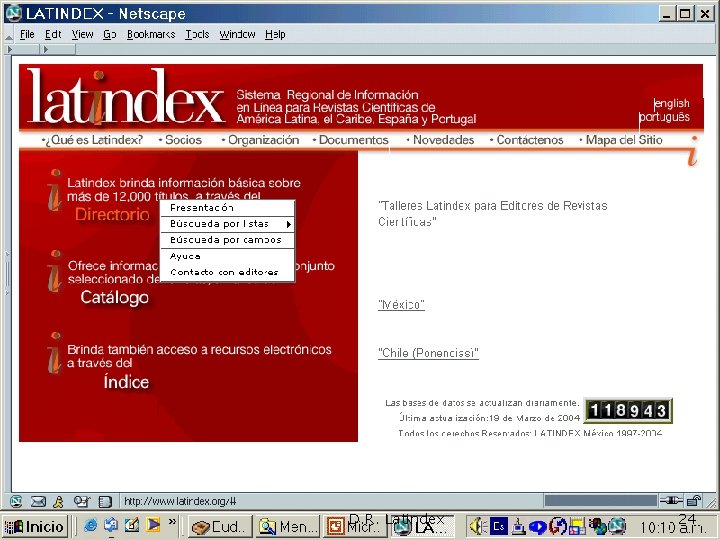Open the ¿Qué es Latindex? link
Viewport: 720px width, 540px height.
point(92,140)
